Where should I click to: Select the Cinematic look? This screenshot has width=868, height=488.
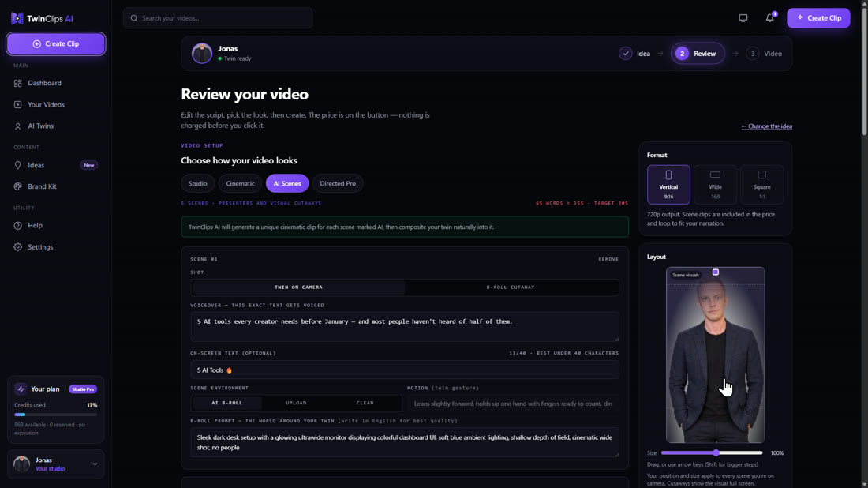click(x=240, y=183)
